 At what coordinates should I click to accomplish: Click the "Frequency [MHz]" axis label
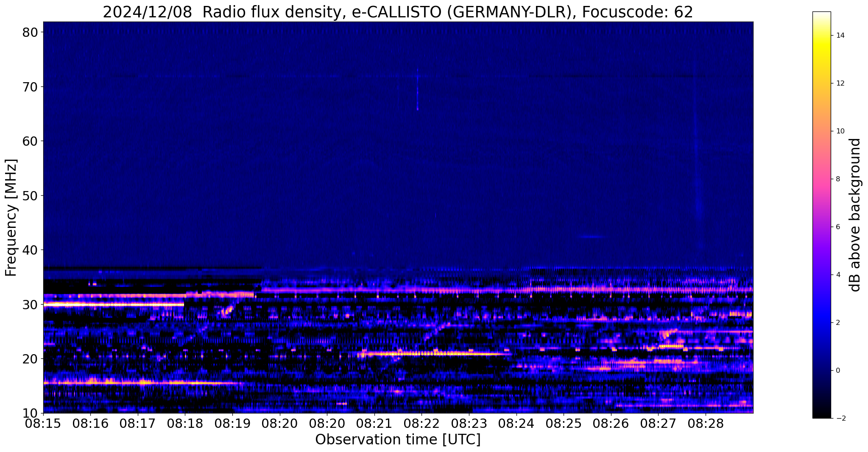pyautogui.click(x=11, y=217)
